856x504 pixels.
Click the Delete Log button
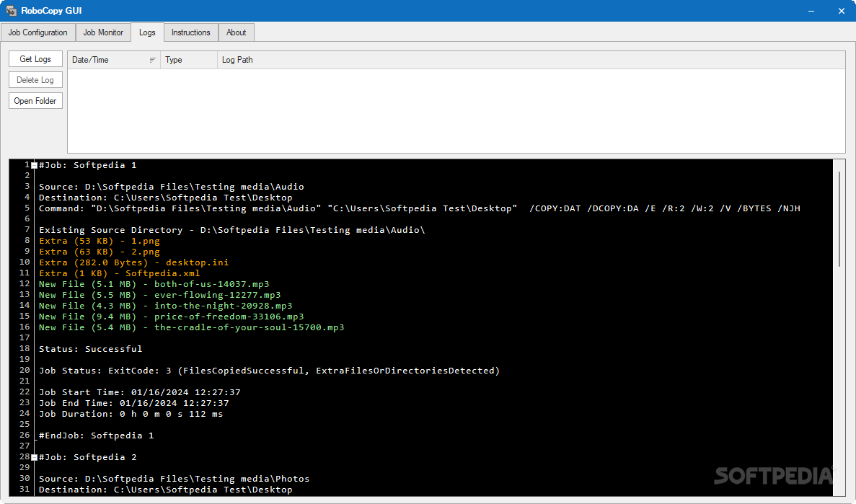tap(35, 80)
